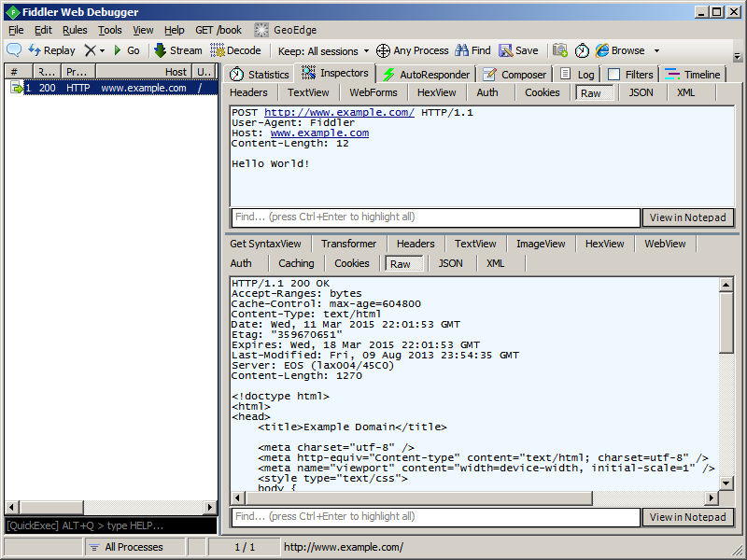
Task: Click the QuickExec command input box
Action: point(110,525)
